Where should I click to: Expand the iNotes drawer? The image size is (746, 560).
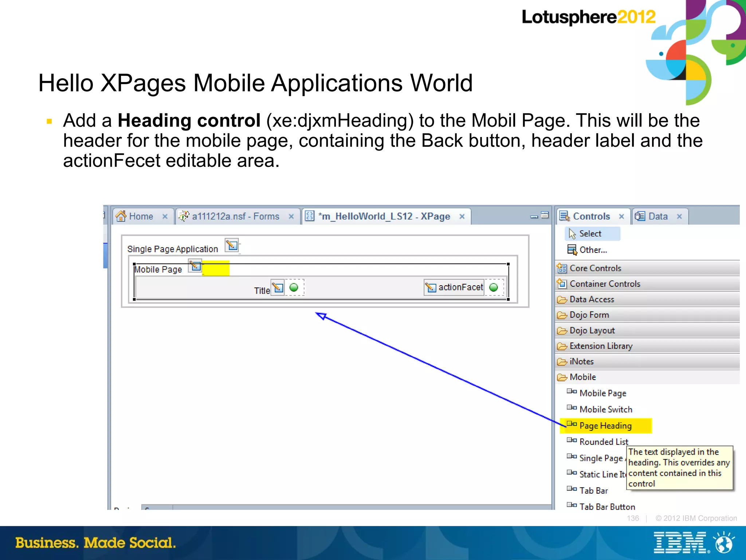(x=648, y=361)
